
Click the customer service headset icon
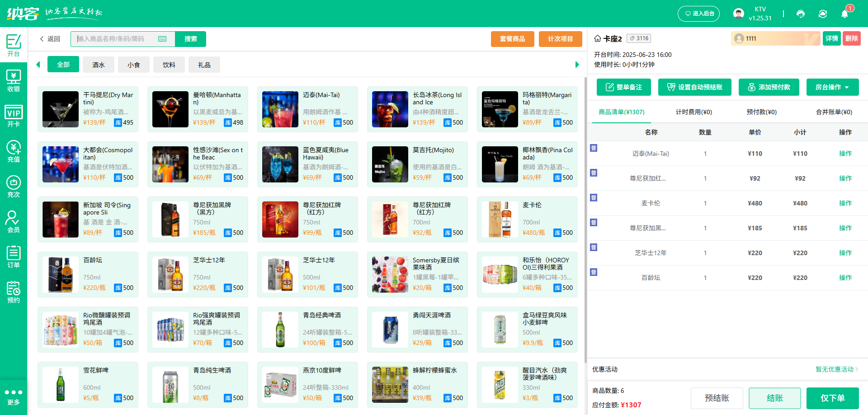click(801, 14)
